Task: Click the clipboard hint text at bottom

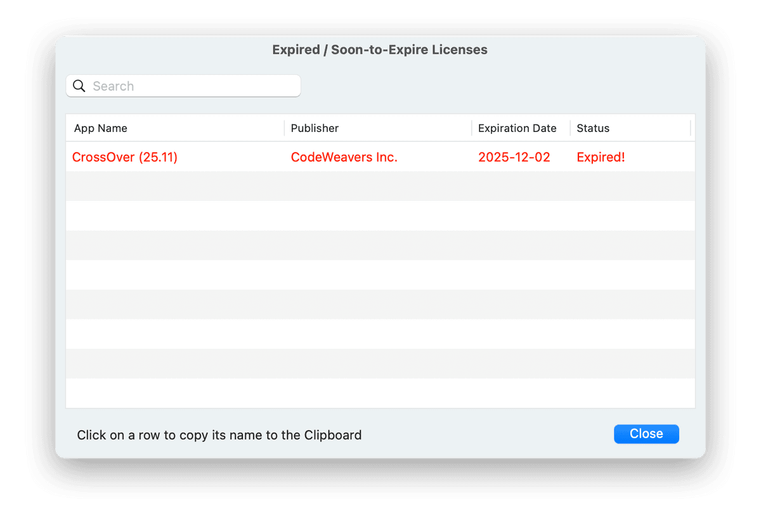Action: pos(219,435)
